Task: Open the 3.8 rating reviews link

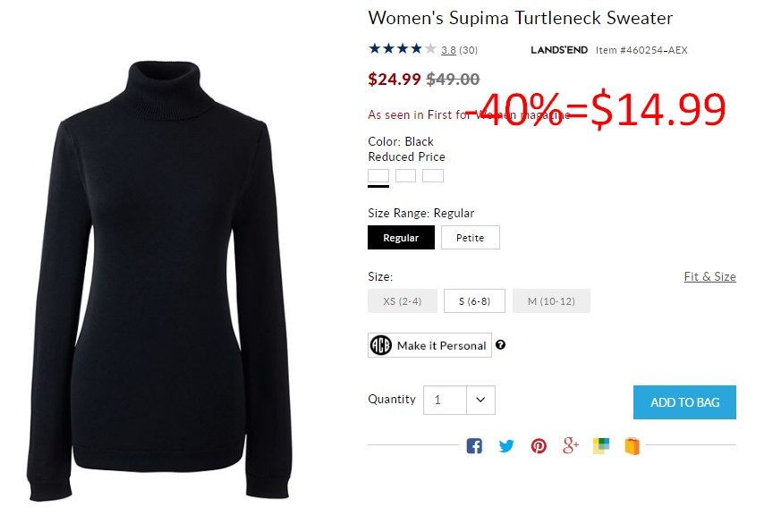Action: click(448, 50)
